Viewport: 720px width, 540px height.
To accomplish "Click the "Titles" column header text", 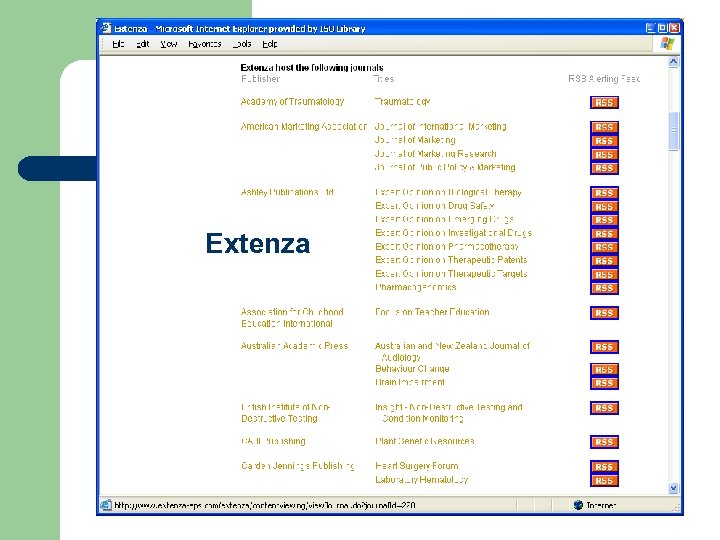I will tap(383, 79).
